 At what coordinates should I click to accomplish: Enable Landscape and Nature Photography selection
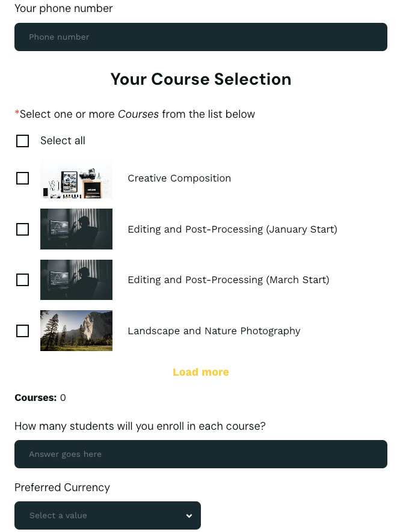coord(22,331)
